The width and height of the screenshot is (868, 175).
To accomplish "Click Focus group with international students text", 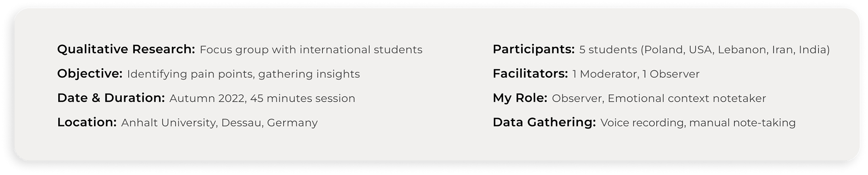I will [311, 50].
